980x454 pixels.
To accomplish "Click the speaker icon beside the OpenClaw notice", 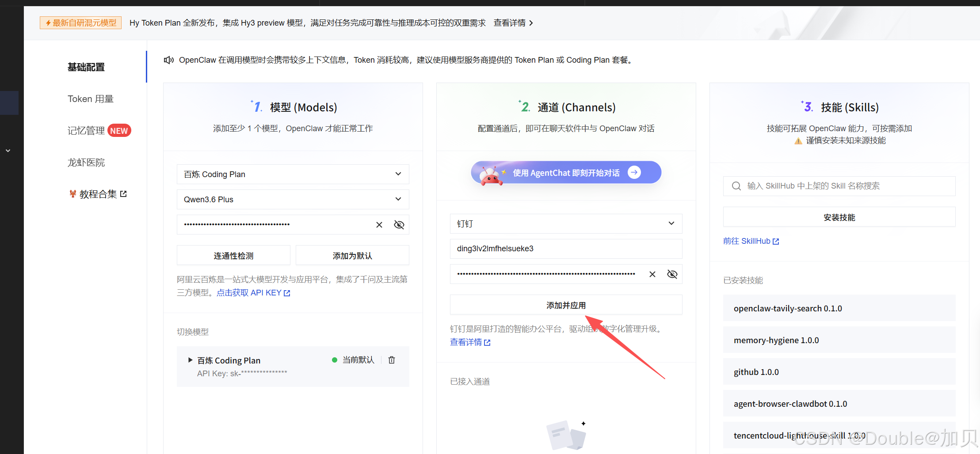I will (x=169, y=60).
